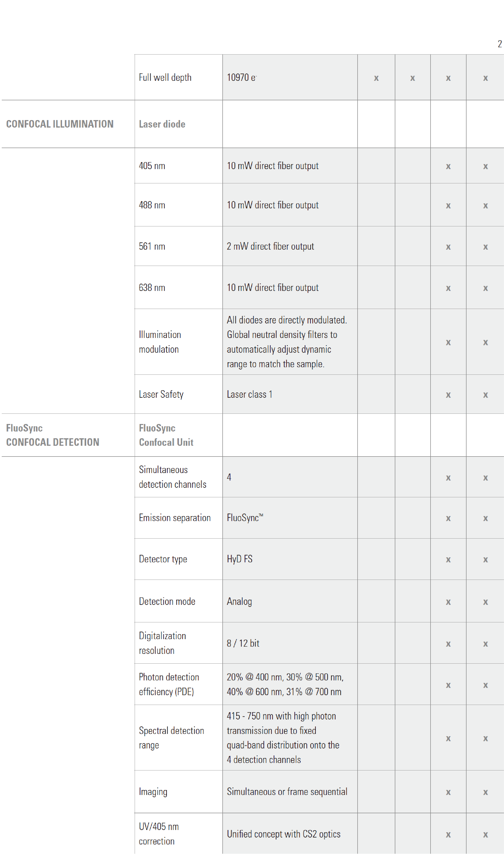Select the 2 mW direct fiber output text

(x=270, y=246)
